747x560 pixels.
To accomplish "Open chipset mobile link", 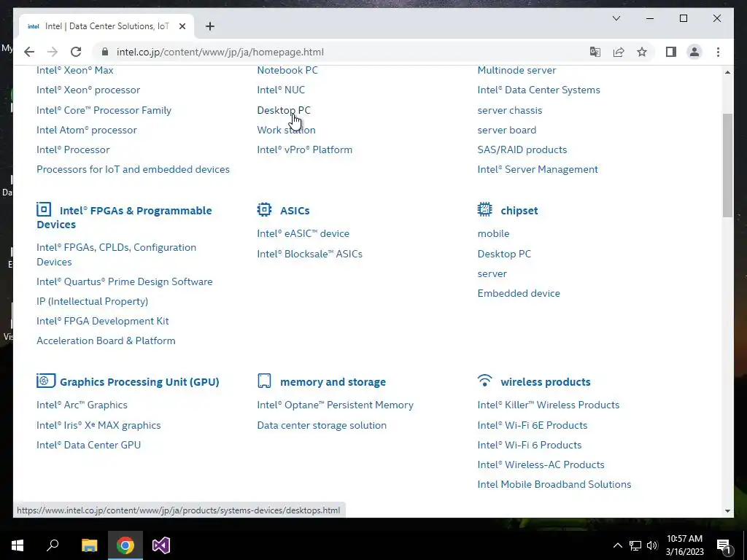I will coord(493,233).
